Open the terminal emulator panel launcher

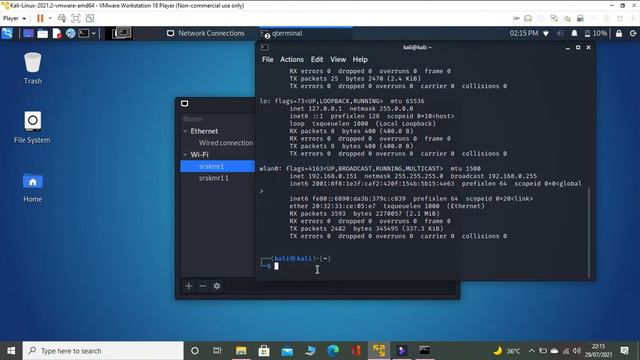84,33
